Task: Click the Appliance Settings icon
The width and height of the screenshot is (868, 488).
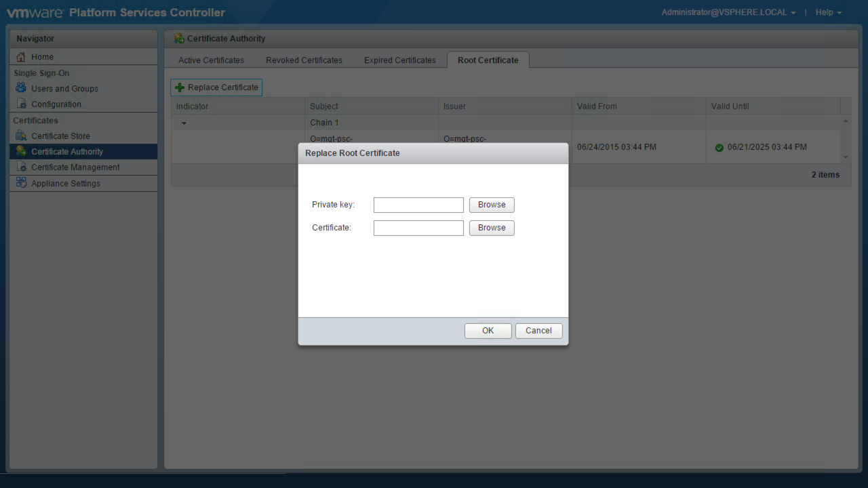Action: 21,183
